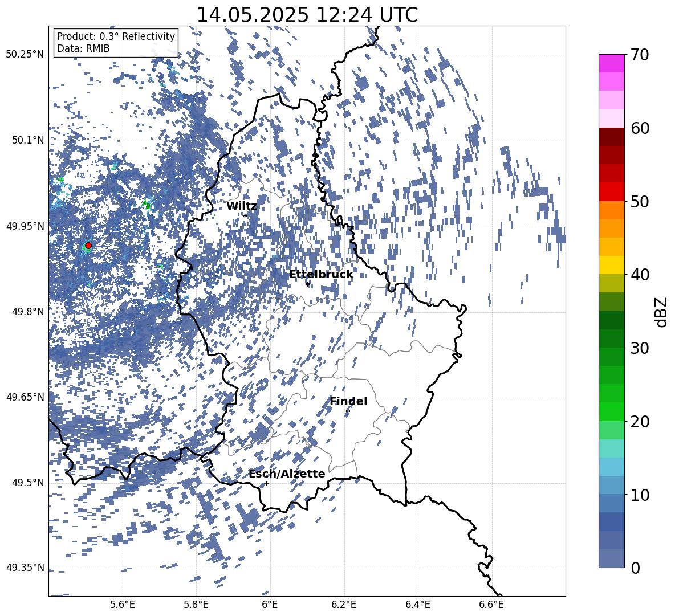
Task: Click the 6.6°E longitude label
Action: pyautogui.click(x=491, y=605)
